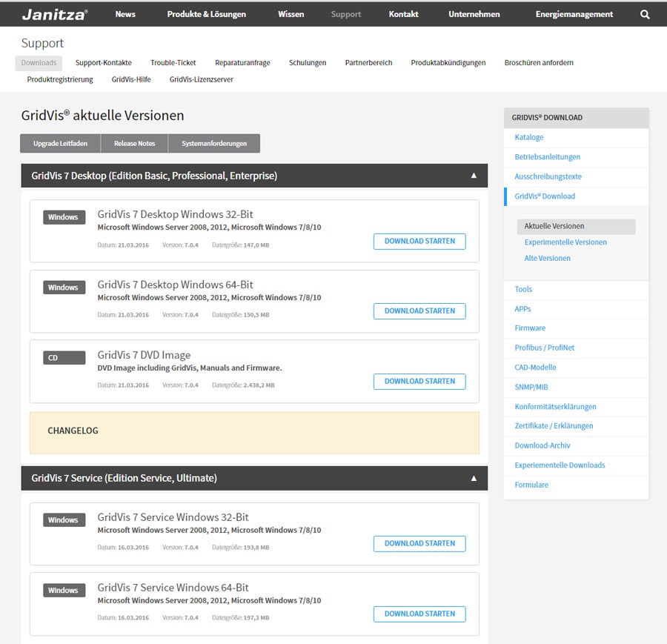Open Produktabkündigungen page
The width and height of the screenshot is (667, 644).
coord(448,63)
